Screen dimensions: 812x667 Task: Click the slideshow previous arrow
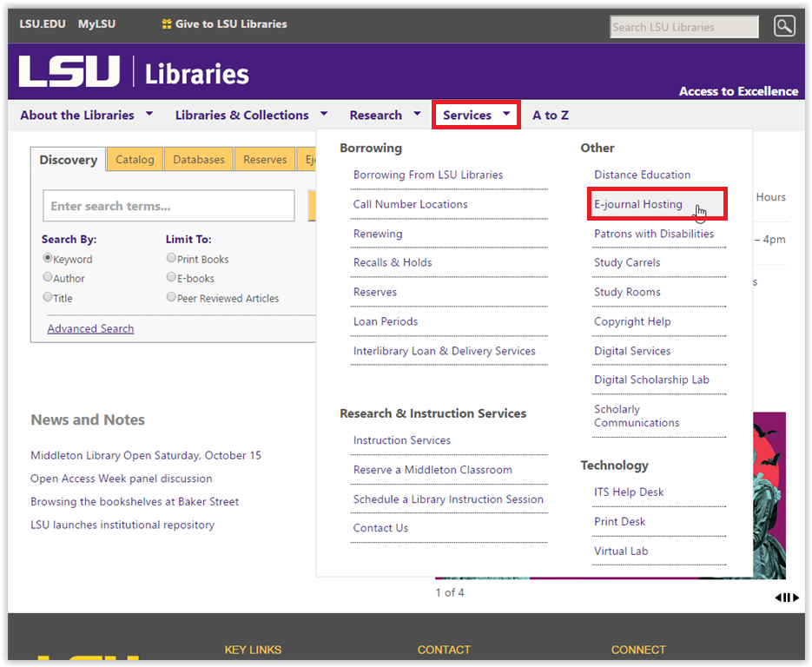coord(778,598)
